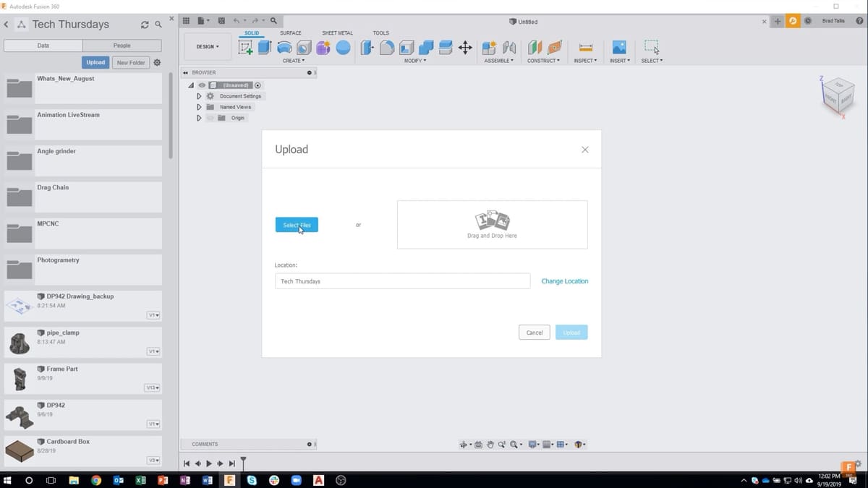Click the Change Location link
868x488 pixels.
[x=565, y=281]
